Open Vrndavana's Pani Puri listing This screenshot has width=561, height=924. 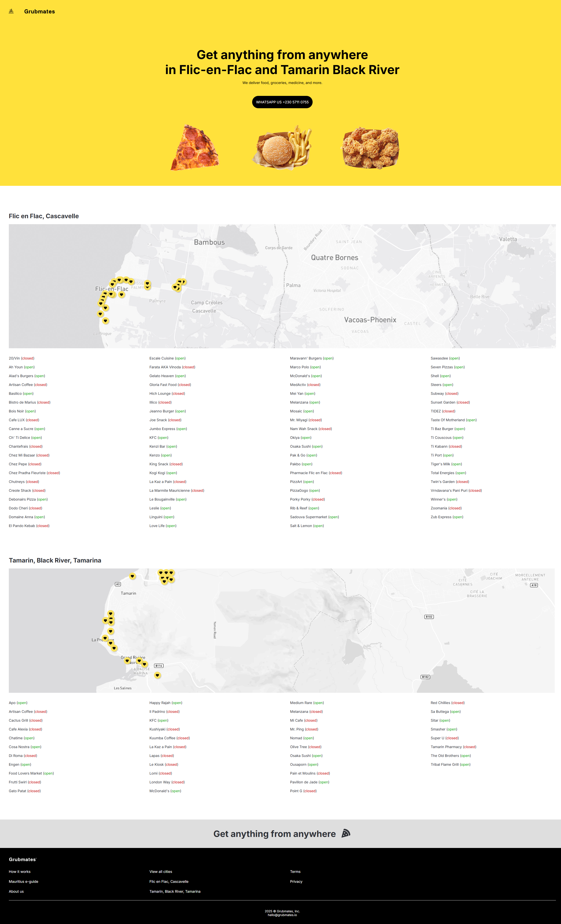[456, 490]
